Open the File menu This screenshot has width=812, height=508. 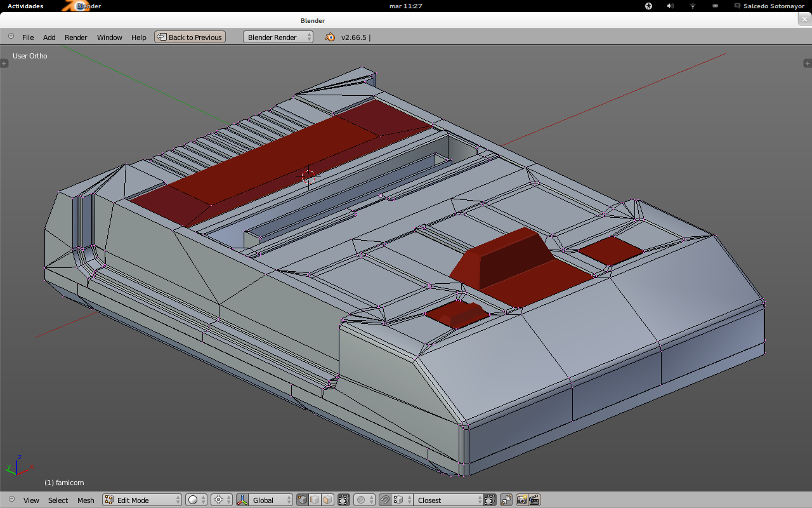(x=28, y=37)
